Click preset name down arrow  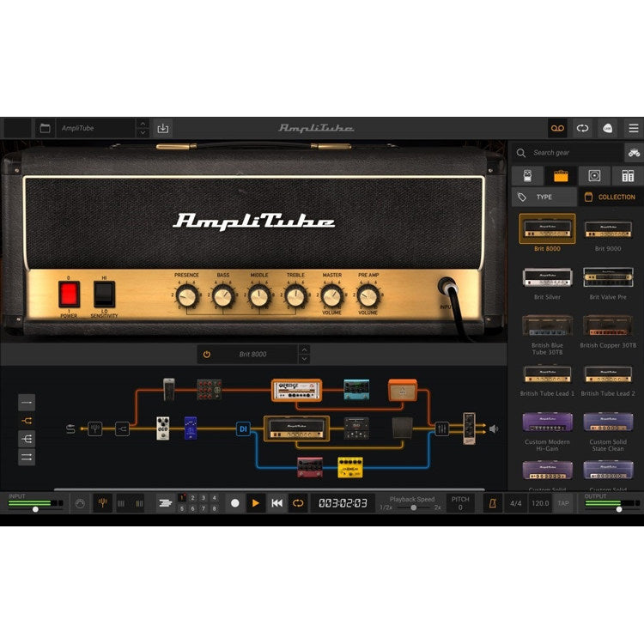tap(143, 133)
